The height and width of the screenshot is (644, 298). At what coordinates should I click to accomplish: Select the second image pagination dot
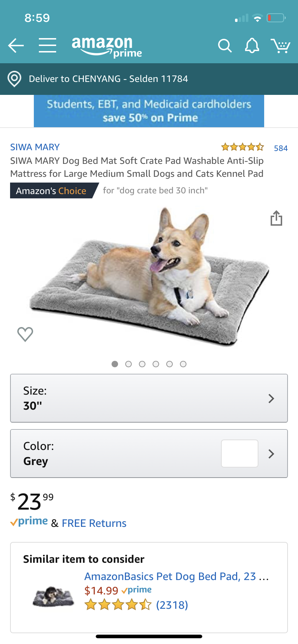click(128, 364)
